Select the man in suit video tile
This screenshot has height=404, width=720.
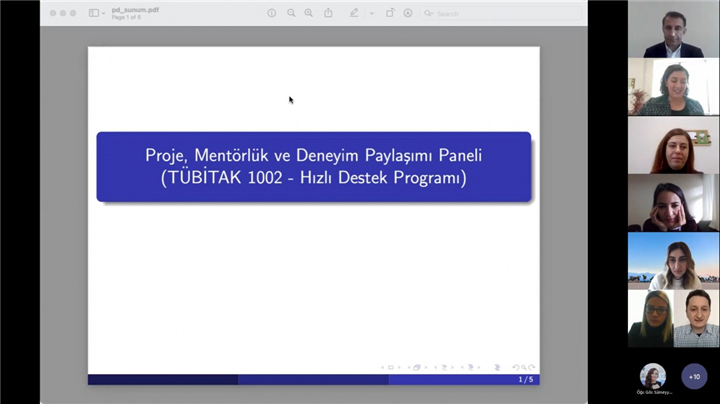pos(674,29)
